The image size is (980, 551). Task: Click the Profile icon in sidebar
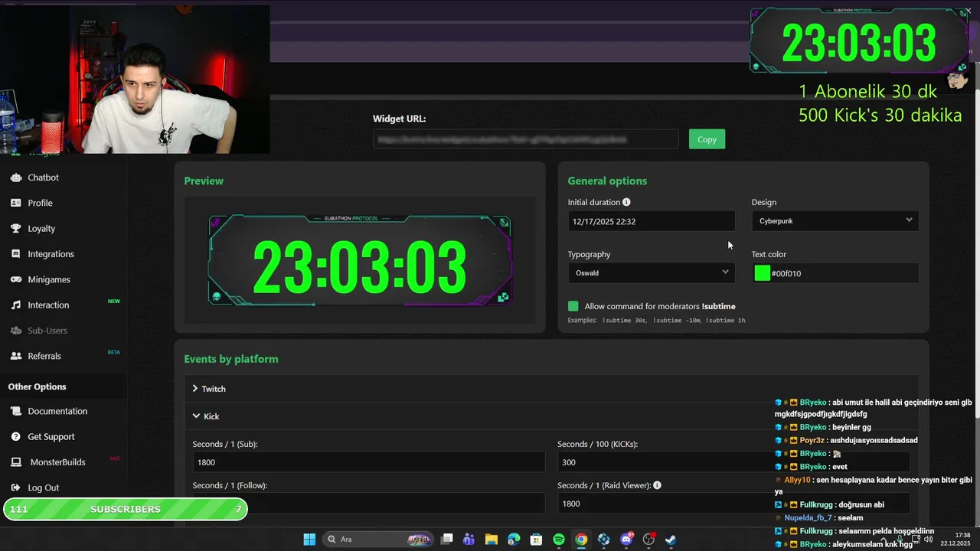pos(15,203)
